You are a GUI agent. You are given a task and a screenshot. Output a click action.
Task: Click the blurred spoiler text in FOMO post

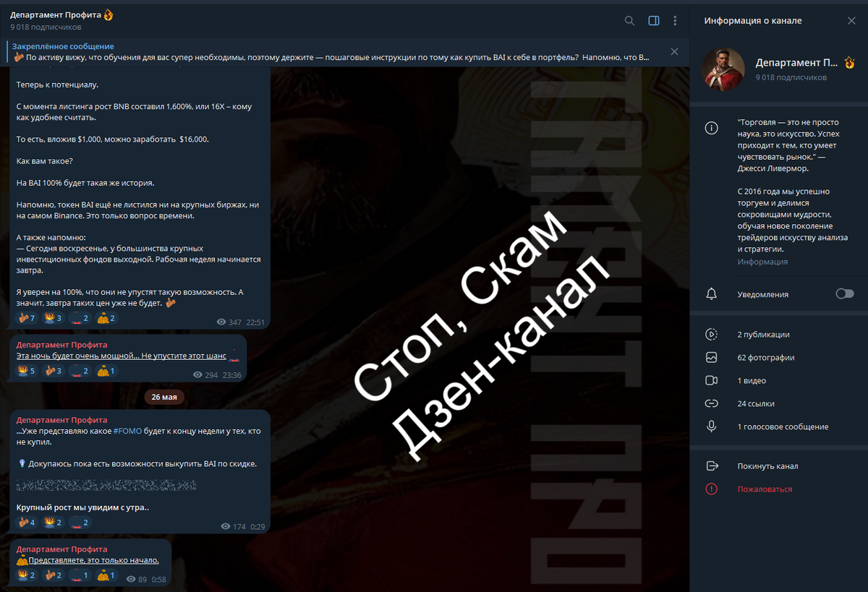point(106,485)
